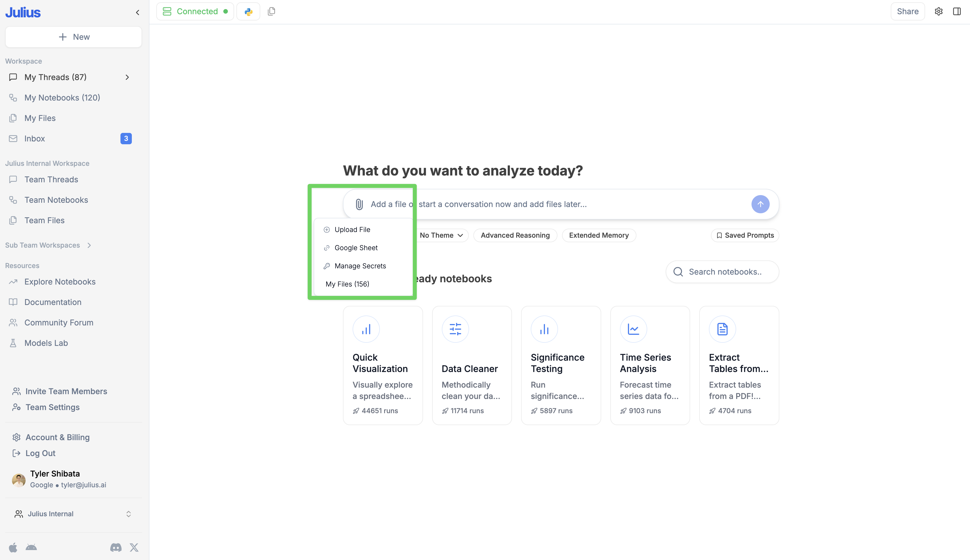Open Saved Prompts
Image resolution: width=970 pixels, height=560 pixels.
pyautogui.click(x=745, y=235)
